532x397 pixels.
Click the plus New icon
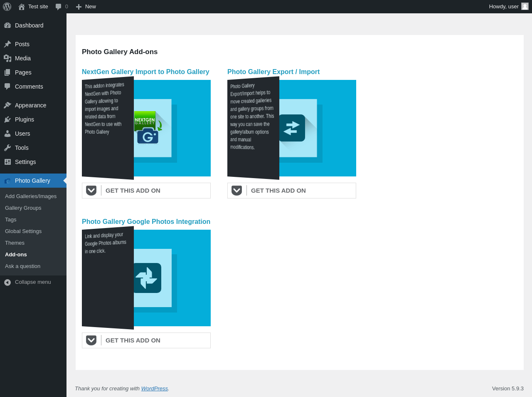tap(79, 7)
